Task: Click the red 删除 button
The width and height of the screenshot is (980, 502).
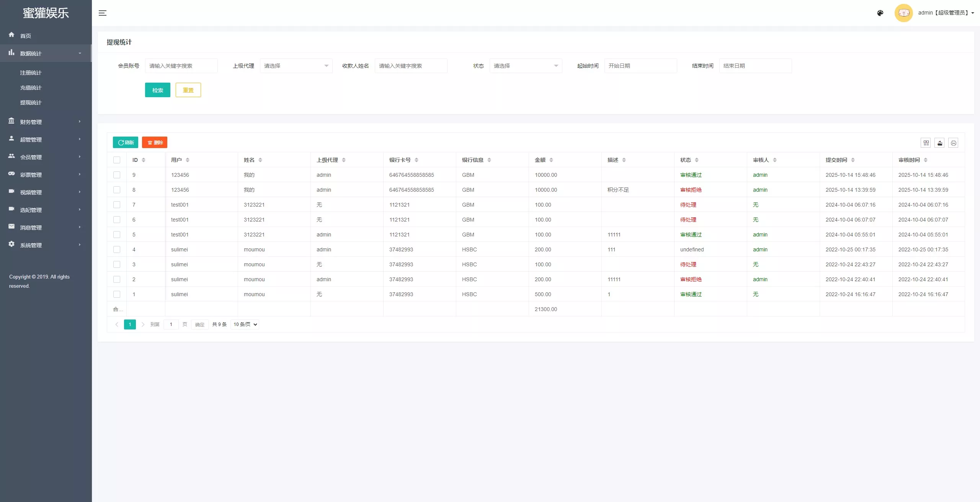Action: tap(155, 142)
